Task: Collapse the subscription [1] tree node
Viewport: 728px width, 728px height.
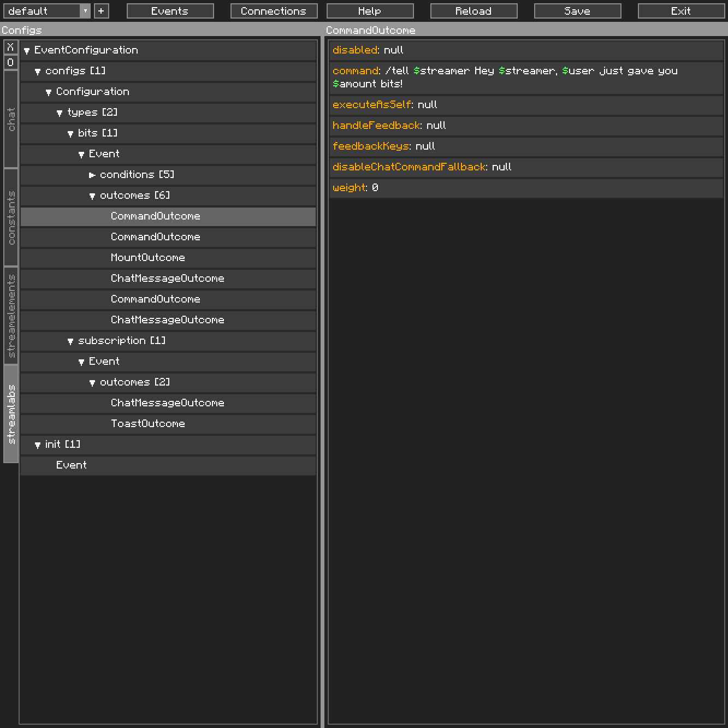Action: pyautogui.click(x=70, y=340)
